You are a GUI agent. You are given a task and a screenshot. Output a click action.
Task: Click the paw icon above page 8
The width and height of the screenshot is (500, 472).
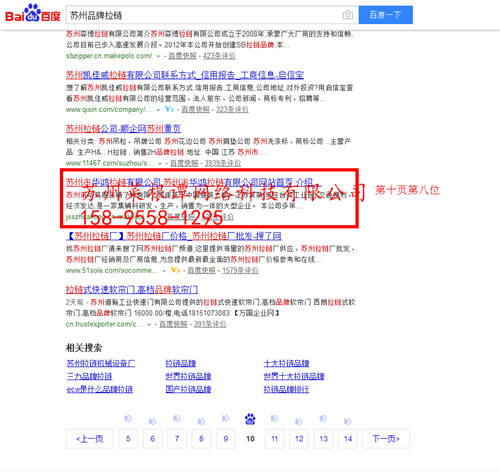pos(201,421)
